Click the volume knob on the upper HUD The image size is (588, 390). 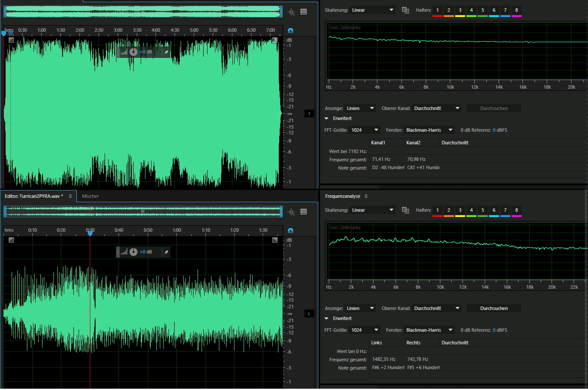133,52
